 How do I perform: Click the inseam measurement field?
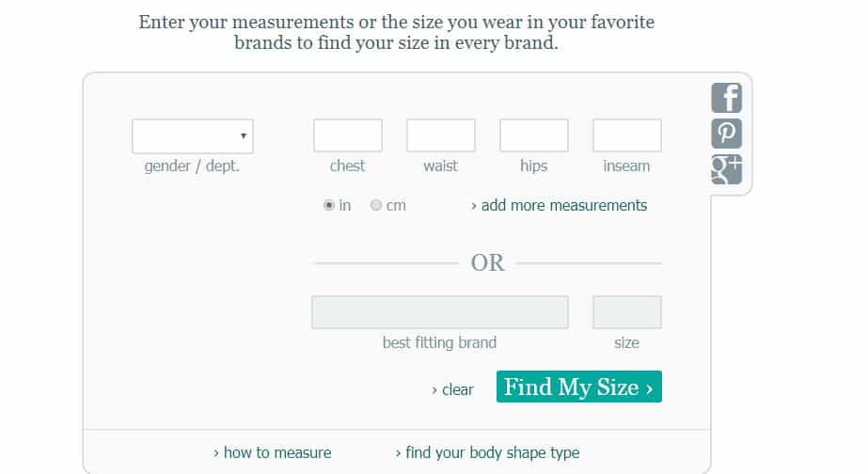click(626, 135)
